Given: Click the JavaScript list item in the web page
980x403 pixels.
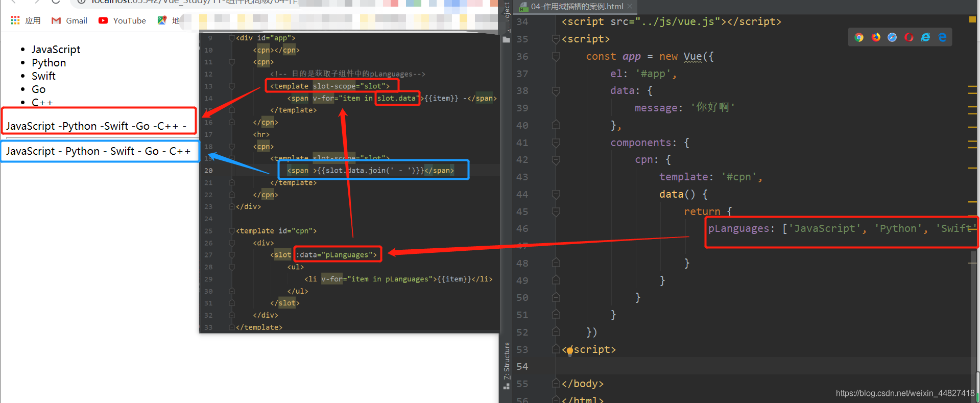Looking at the screenshot, I should click(56, 50).
